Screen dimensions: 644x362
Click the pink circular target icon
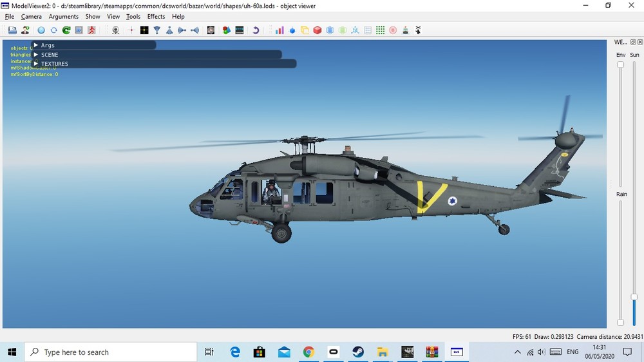[393, 30]
